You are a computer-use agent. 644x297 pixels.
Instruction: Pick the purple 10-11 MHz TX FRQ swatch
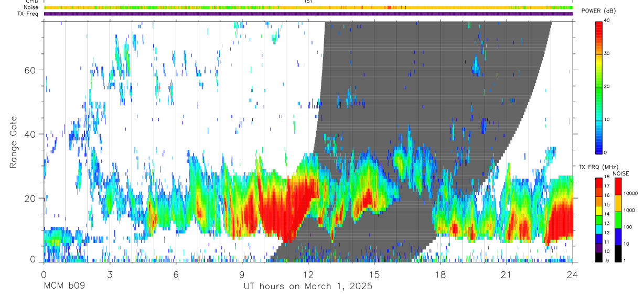(x=598, y=247)
